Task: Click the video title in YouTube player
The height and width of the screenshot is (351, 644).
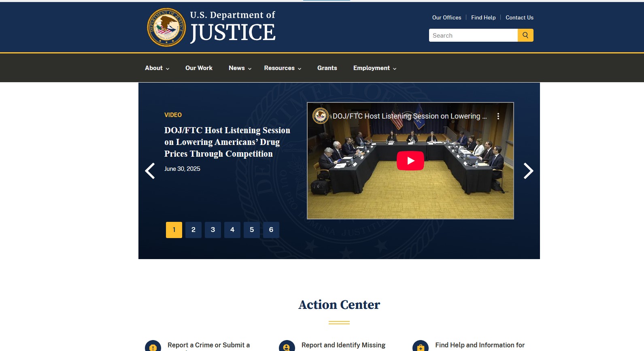Action: tap(410, 116)
